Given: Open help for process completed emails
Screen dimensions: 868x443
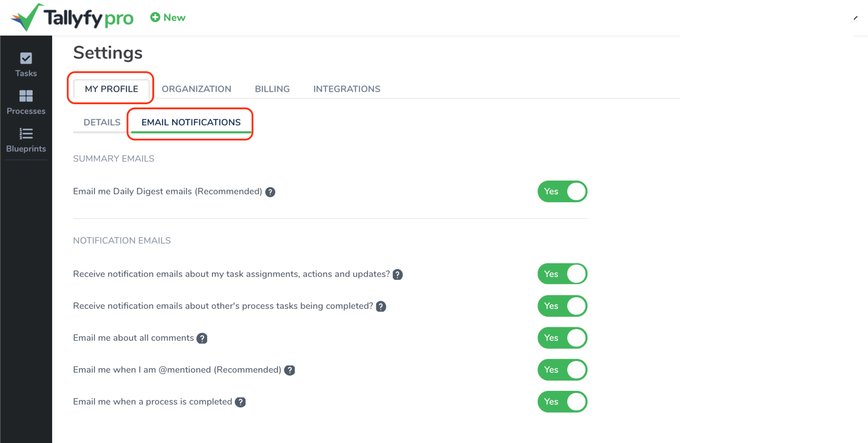Looking at the screenshot, I should click(x=240, y=402).
